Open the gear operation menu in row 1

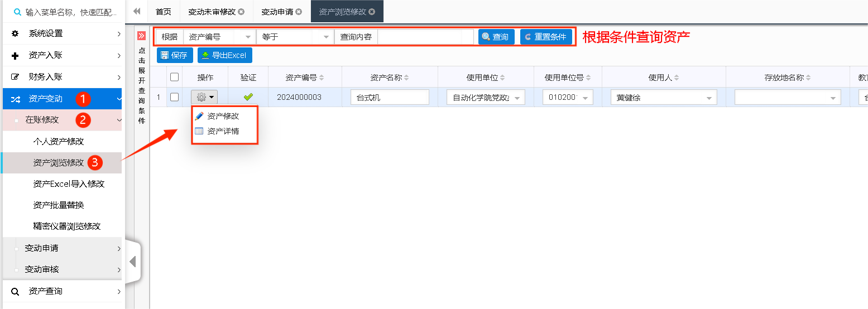204,98
